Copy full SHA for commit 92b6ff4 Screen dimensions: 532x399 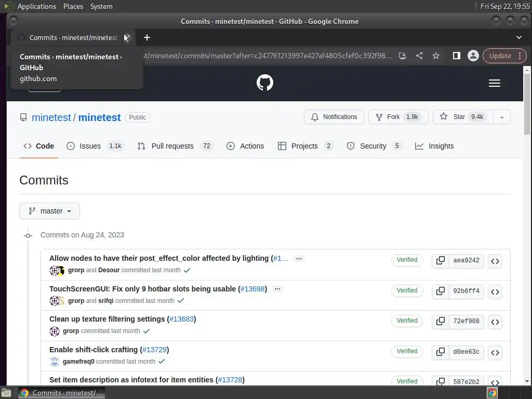click(x=441, y=291)
